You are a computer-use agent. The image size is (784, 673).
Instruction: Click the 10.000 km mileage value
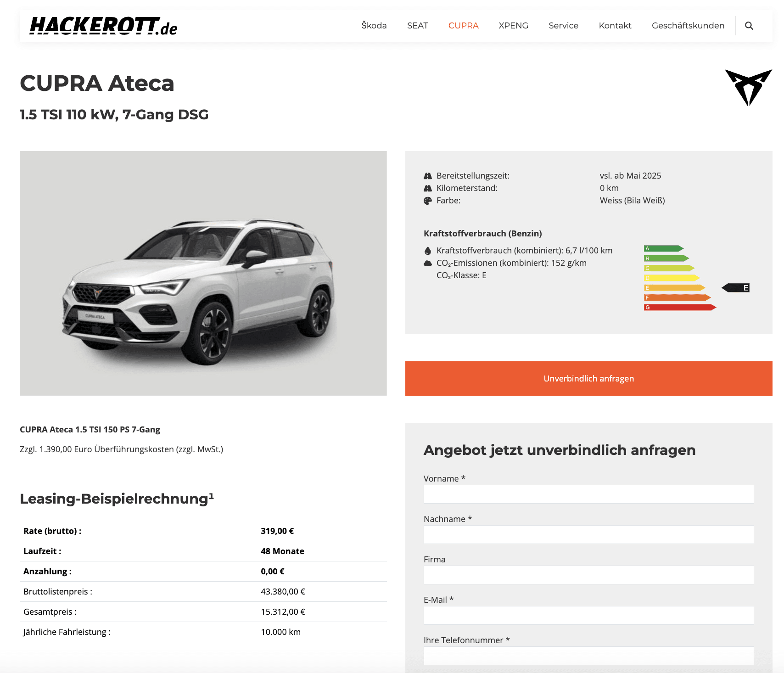click(x=280, y=632)
